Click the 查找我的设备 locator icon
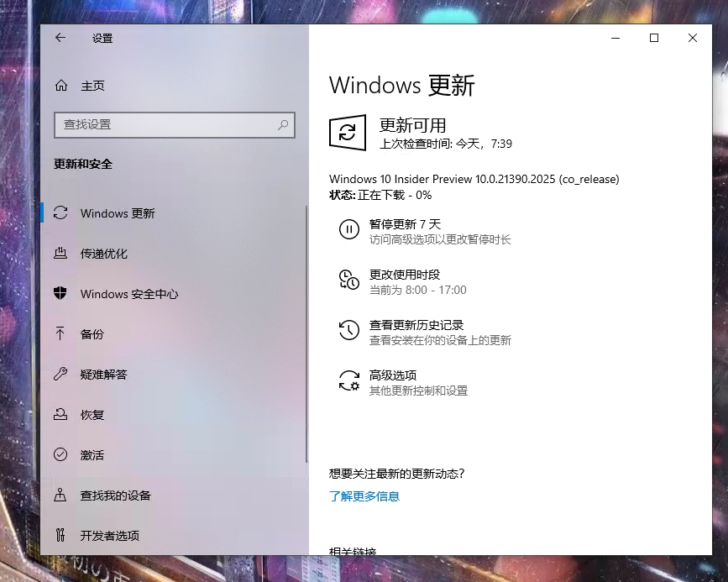 tap(60, 495)
